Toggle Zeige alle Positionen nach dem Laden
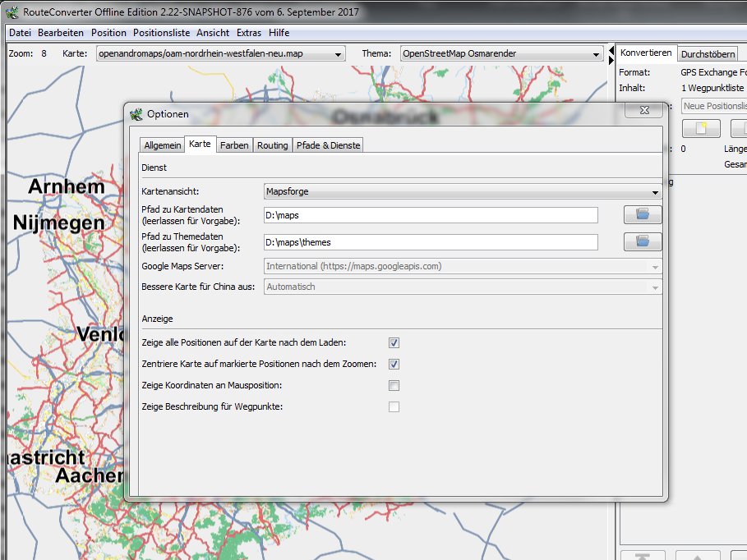Image resolution: width=747 pixels, height=560 pixels. point(394,343)
